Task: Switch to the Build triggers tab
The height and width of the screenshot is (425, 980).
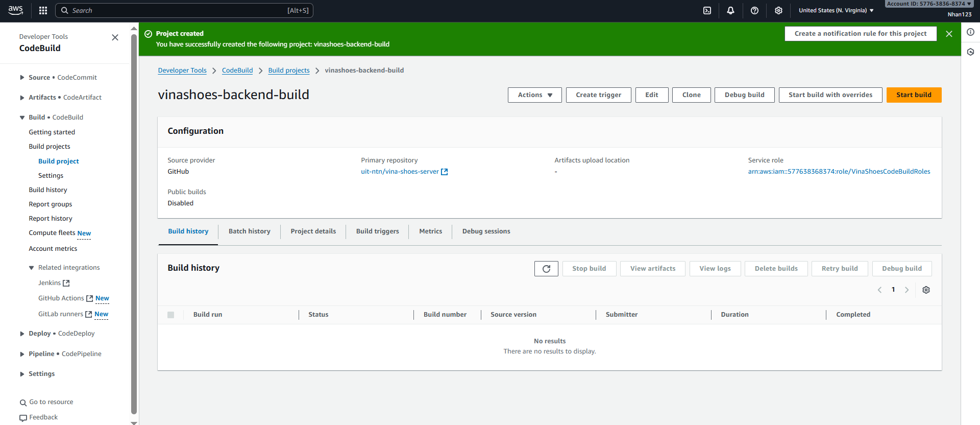Action: tap(377, 231)
